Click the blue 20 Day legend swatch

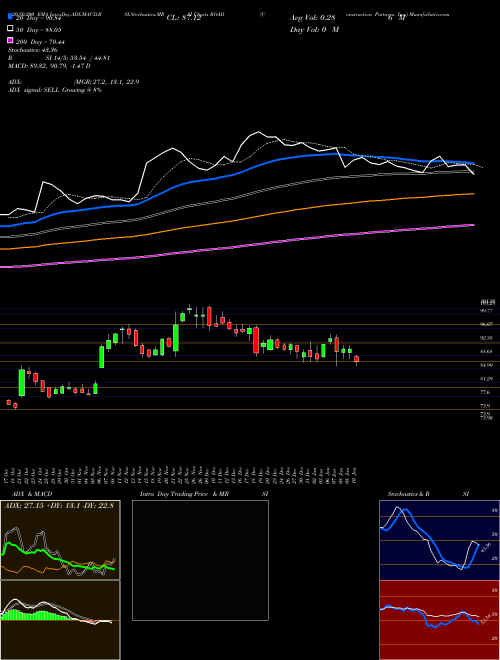[x=10, y=17]
